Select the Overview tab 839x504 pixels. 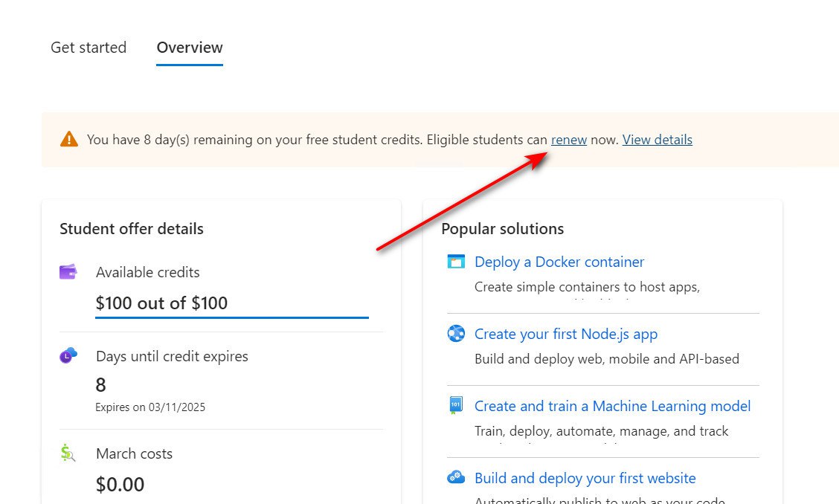[190, 48]
